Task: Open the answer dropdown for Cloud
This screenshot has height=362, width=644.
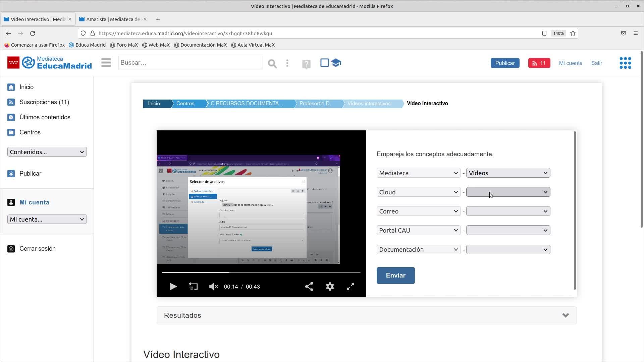Action: [x=508, y=192]
